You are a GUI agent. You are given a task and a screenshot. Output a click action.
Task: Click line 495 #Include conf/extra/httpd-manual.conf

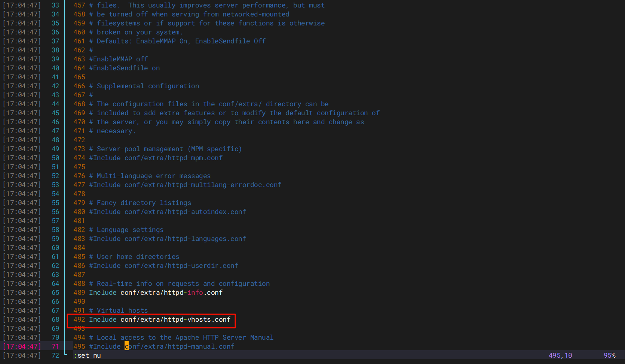click(162, 346)
